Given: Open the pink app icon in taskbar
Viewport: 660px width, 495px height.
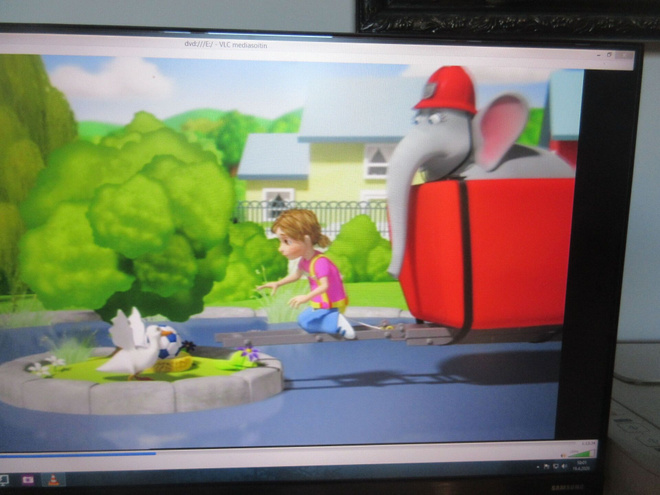Looking at the screenshot, I should pos(28,479).
